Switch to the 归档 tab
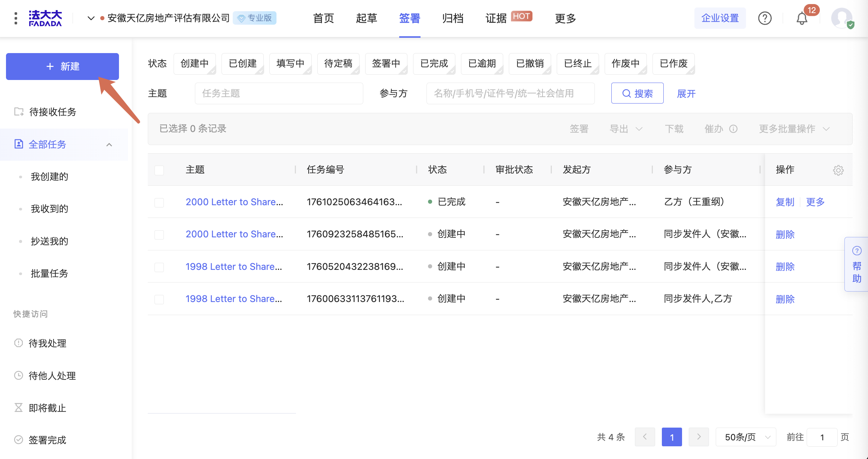This screenshot has height=459, width=868. [452, 18]
